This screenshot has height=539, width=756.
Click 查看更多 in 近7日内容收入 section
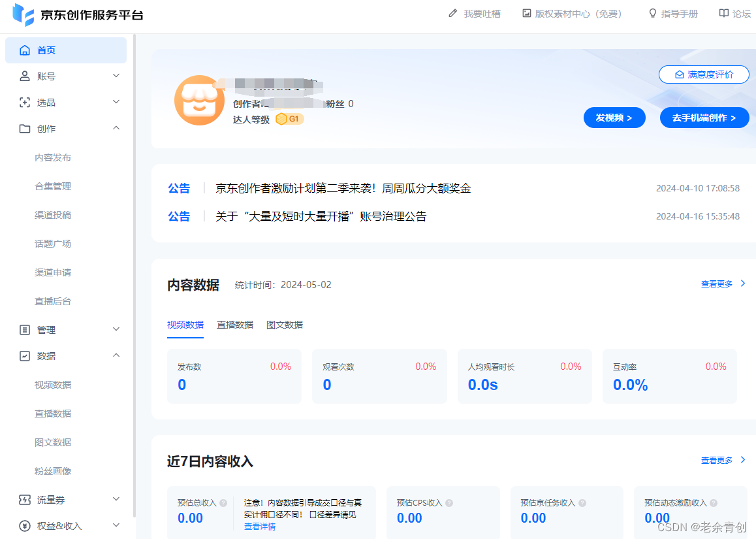click(717, 461)
